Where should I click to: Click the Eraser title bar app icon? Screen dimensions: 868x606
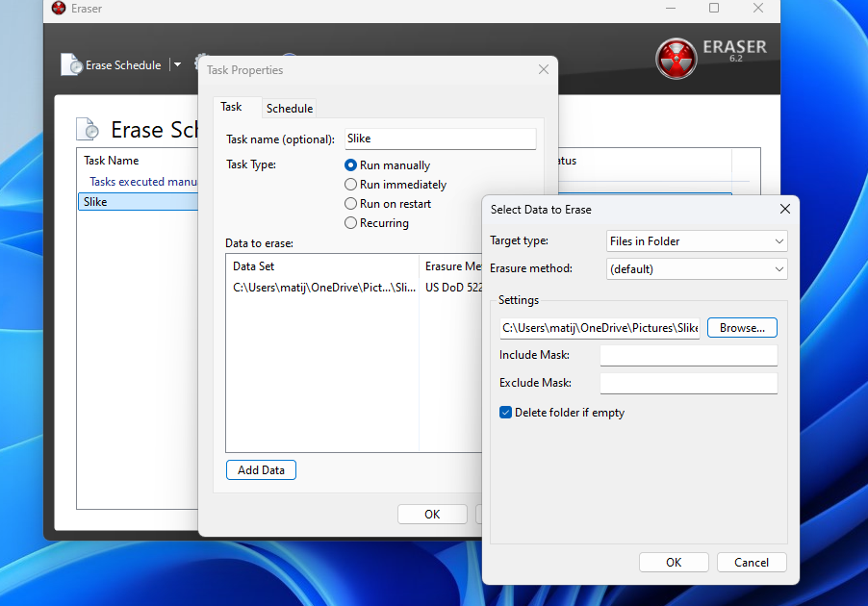click(57, 8)
